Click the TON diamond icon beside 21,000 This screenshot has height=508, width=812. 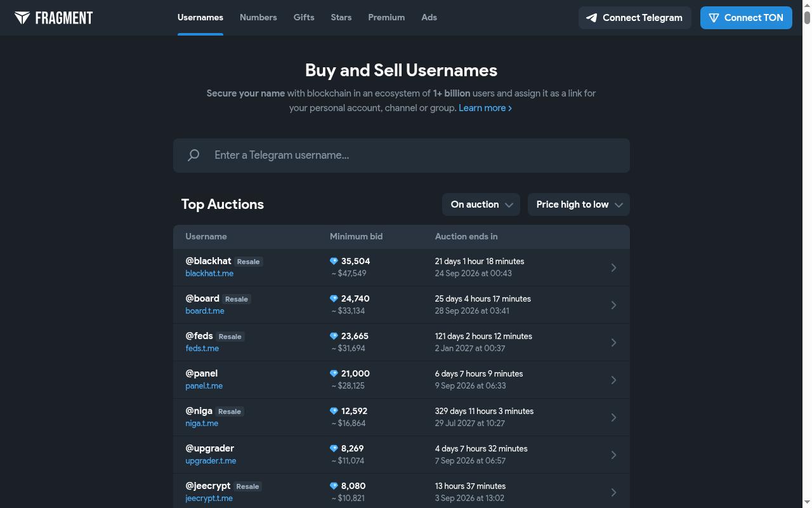click(x=334, y=373)
